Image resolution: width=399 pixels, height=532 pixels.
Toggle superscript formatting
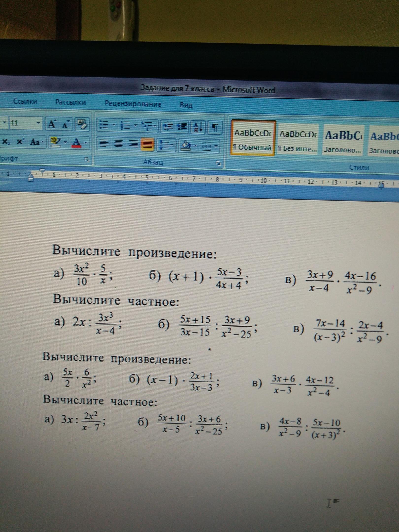pos(20,142)
